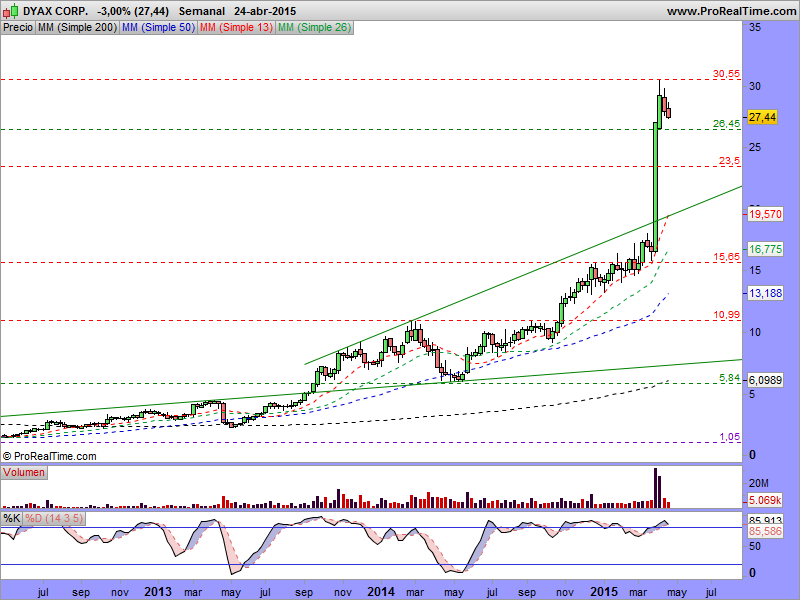Click the current price tag 27,44
The height and width of the screenshot is (600, 800).
point(762,117)
